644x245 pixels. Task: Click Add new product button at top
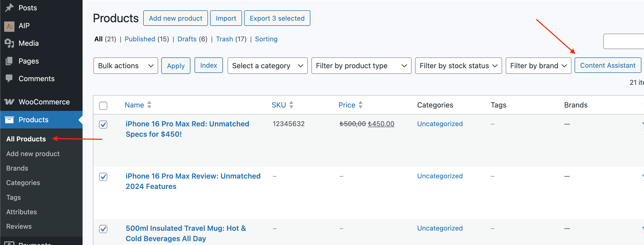175,18
